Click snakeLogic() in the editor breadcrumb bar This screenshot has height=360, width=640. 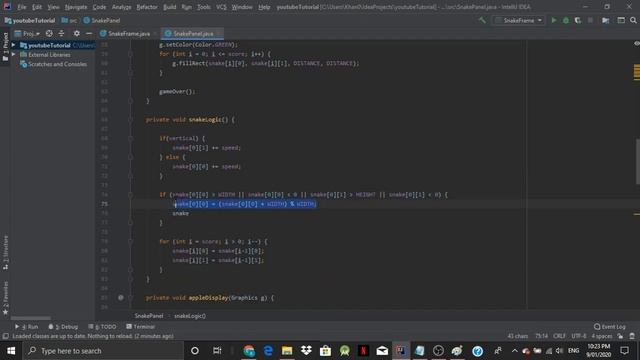pyautogui.click(x=190, y=316)
